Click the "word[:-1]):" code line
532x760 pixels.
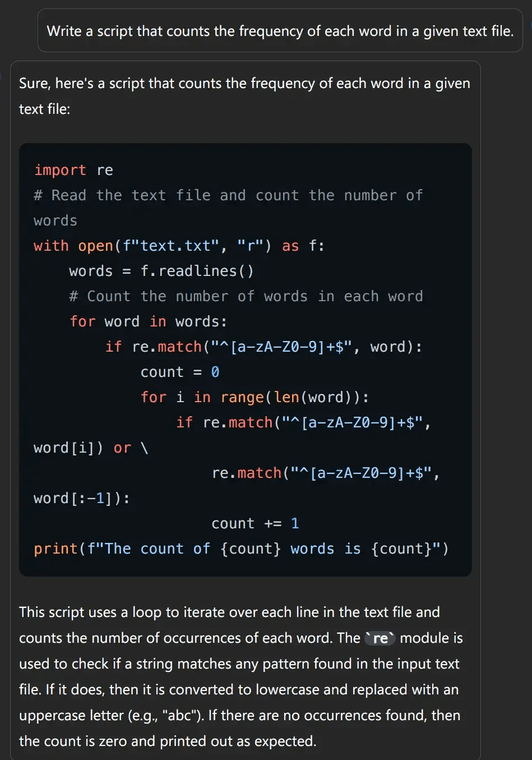(x=82, y=498)
